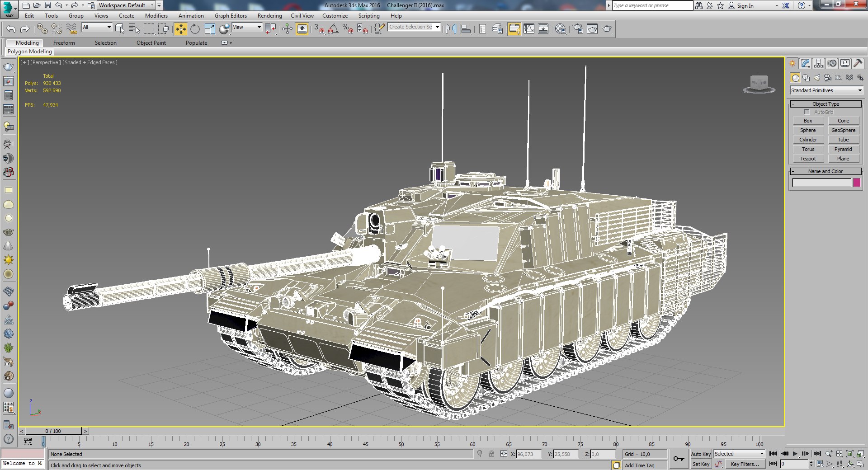Switch to the Object Paint ribbon tab
Screen dimensions: 868x470
(x=151, y=43)
